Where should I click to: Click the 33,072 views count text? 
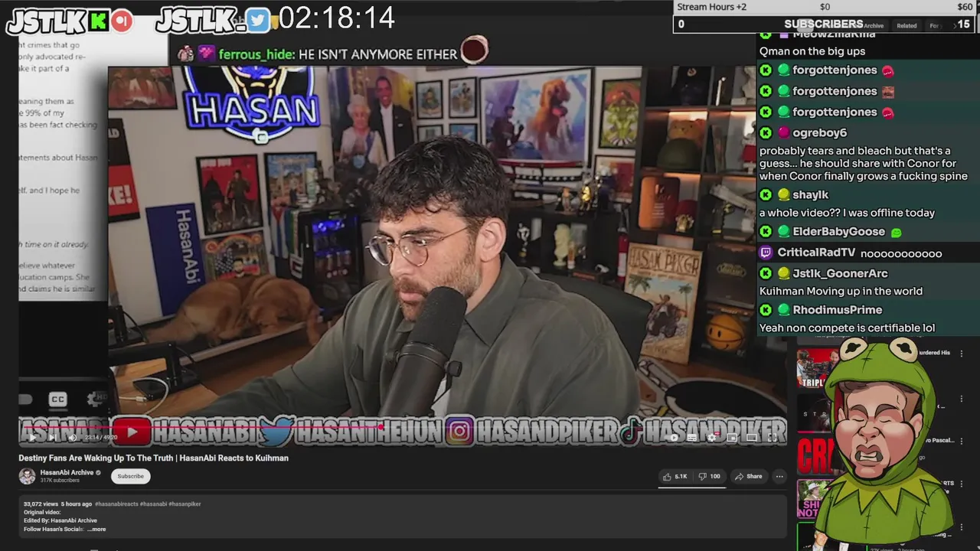click(x=41, y=504)
